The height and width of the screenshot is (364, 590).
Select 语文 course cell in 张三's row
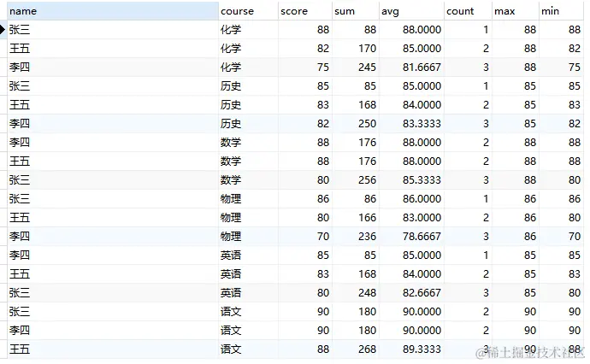pyautogui.click(x=248, y=312)
